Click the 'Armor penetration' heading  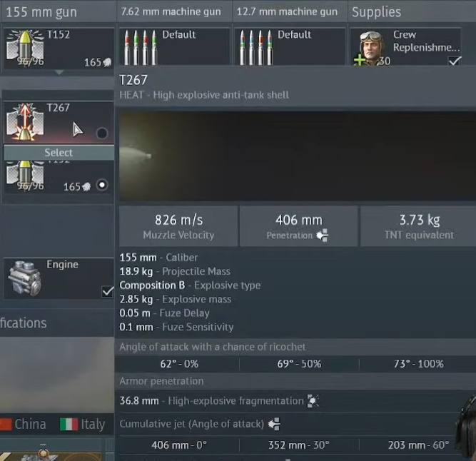pos(161,381)
